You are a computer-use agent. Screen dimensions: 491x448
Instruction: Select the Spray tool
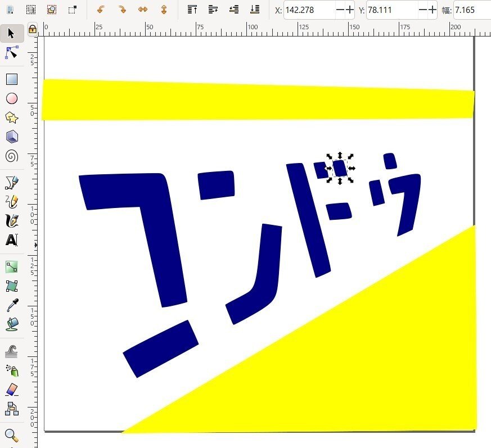(12, 370)
